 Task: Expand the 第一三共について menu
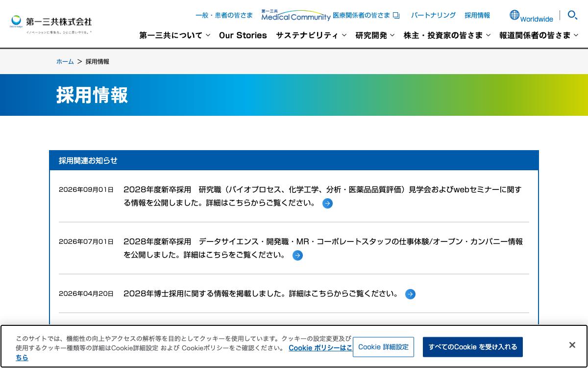[174, 35]
